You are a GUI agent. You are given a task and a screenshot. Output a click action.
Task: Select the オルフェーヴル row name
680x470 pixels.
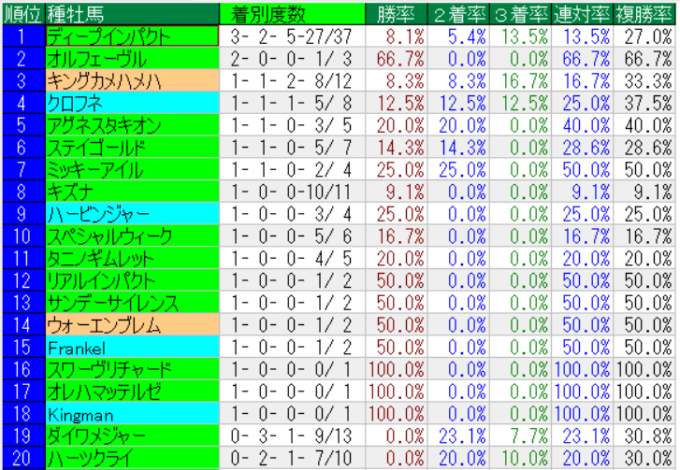coord(131,57)
